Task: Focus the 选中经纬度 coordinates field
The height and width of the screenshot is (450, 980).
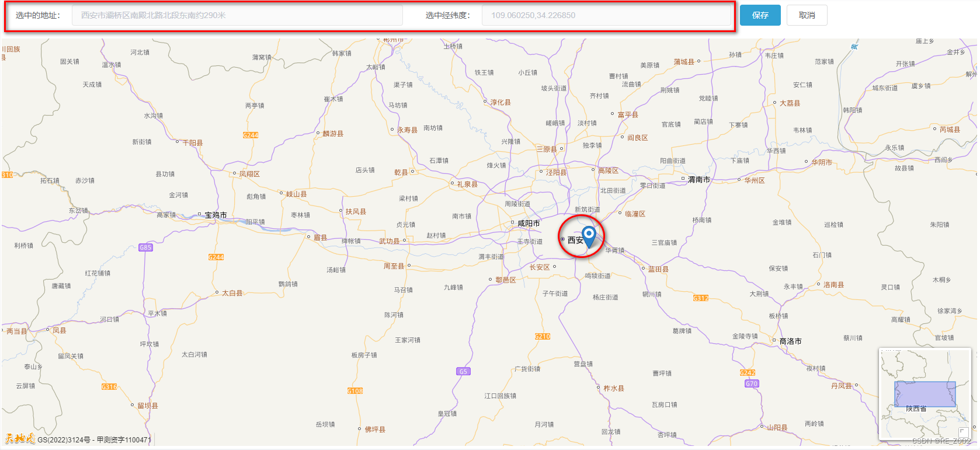Action: [606, 15]
